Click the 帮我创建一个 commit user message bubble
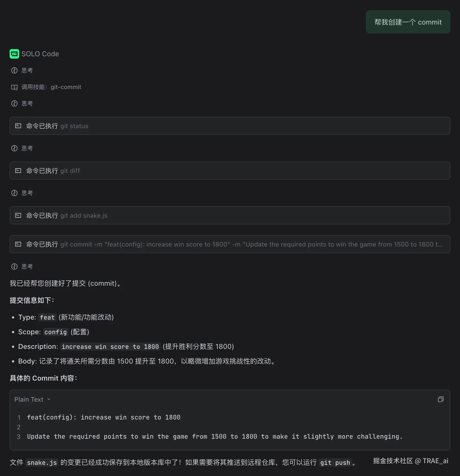The height and width of the screenshot is (476, 460). 408,22
